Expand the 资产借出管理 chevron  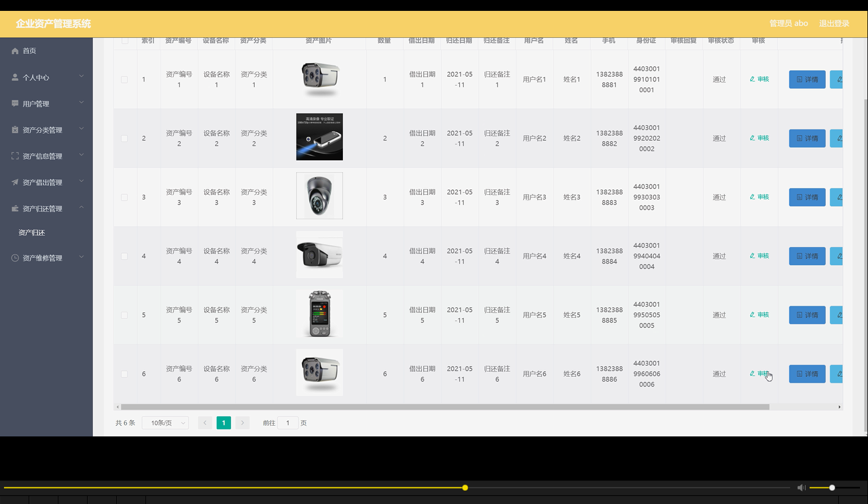pyautogui.click(x=81, y=181)
